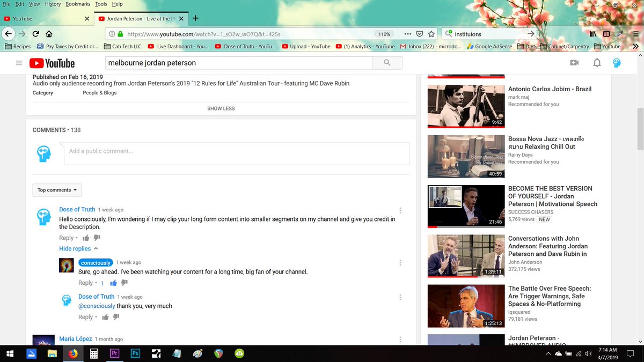Close the Jordan Peterson tab

[181, 18]
